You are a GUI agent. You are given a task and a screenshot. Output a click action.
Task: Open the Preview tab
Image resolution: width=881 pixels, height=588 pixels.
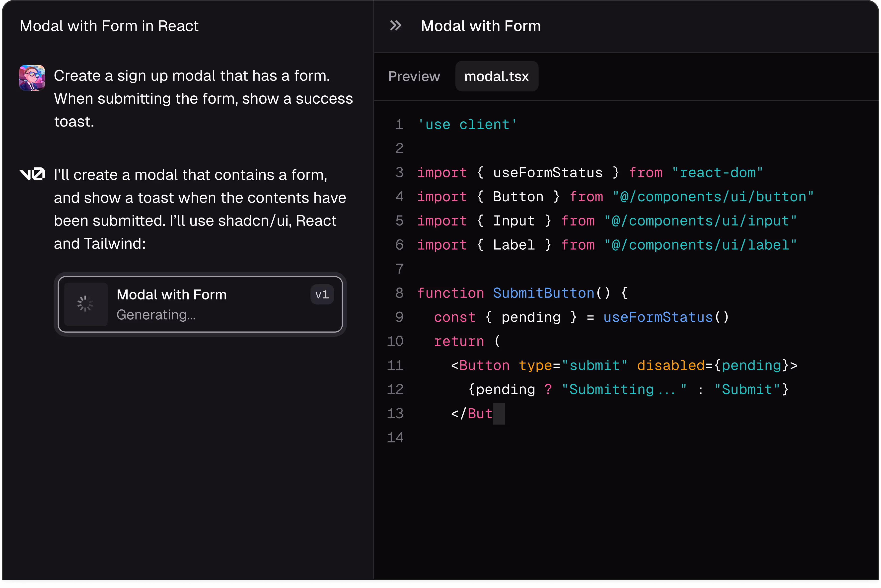(x=414, y=76)
